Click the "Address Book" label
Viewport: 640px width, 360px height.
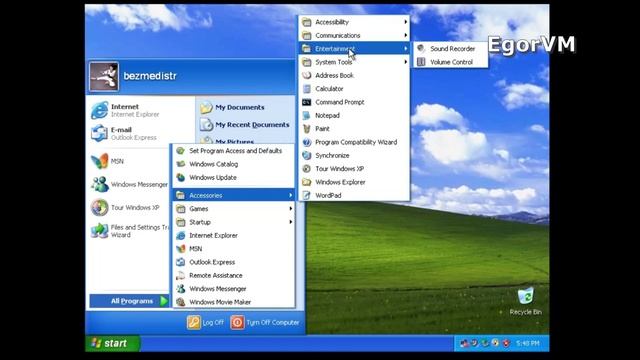(334, 76)
